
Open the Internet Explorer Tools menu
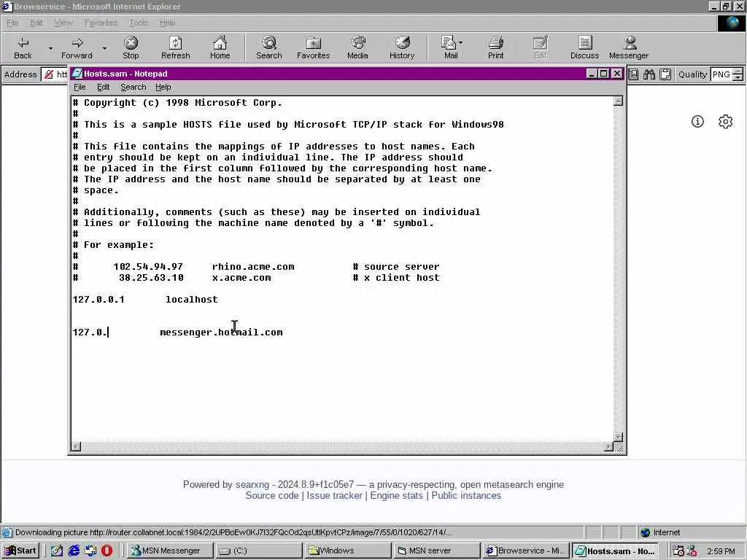pyautogui.click(x=138, y=23)
